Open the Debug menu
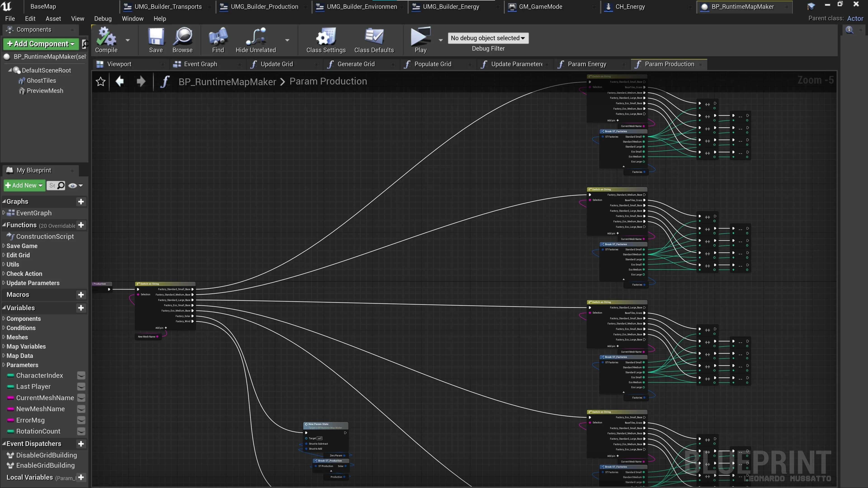The height and width of the screenshot is (488, 868). coord(103,19)
